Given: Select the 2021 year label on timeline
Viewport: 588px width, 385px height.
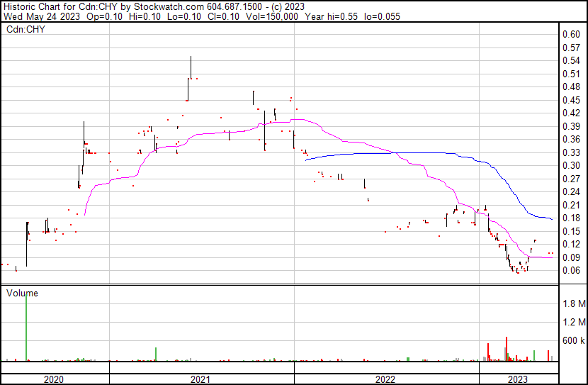Looking at the screenshot, I should click(x=201, y=379).
